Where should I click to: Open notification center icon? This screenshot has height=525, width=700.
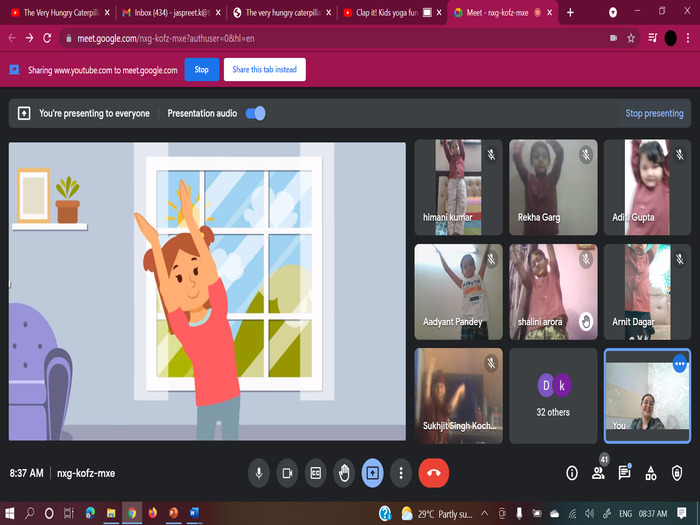click(x=682, y=513)
